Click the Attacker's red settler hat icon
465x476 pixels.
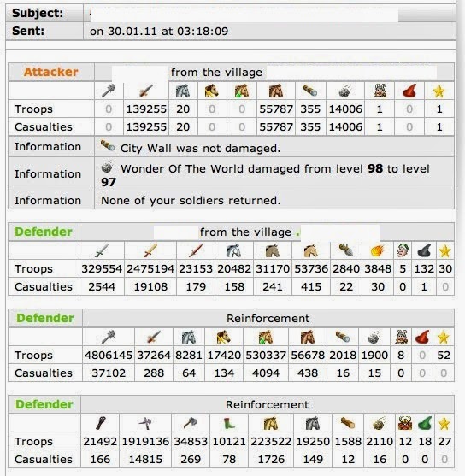point(409,91)
